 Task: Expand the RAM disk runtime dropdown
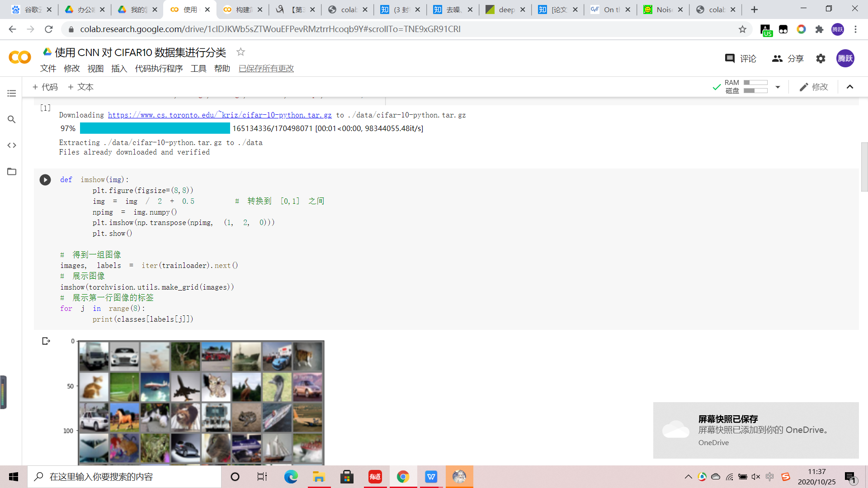click(x=778, y=87)
